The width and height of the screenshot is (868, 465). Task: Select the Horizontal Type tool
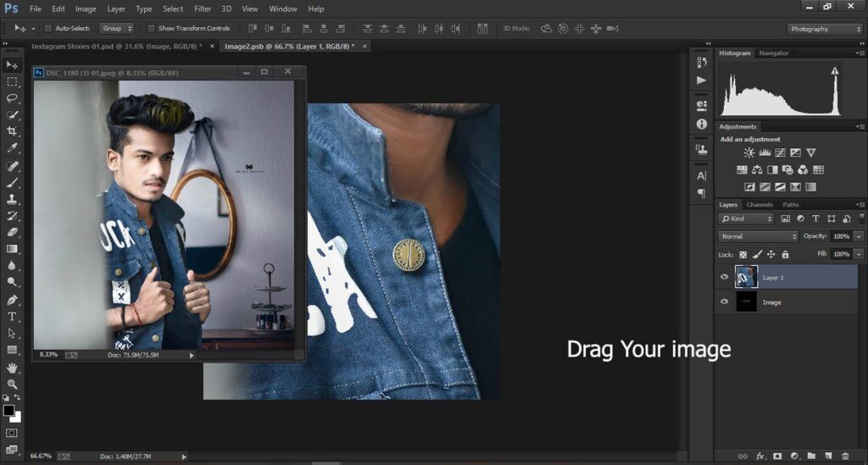(12, 317)
